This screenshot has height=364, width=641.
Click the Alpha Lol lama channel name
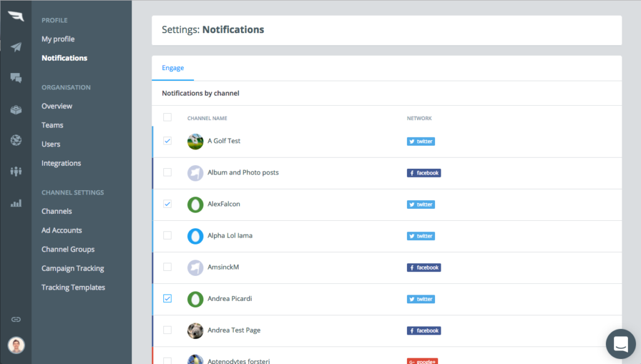pos(230,235)
